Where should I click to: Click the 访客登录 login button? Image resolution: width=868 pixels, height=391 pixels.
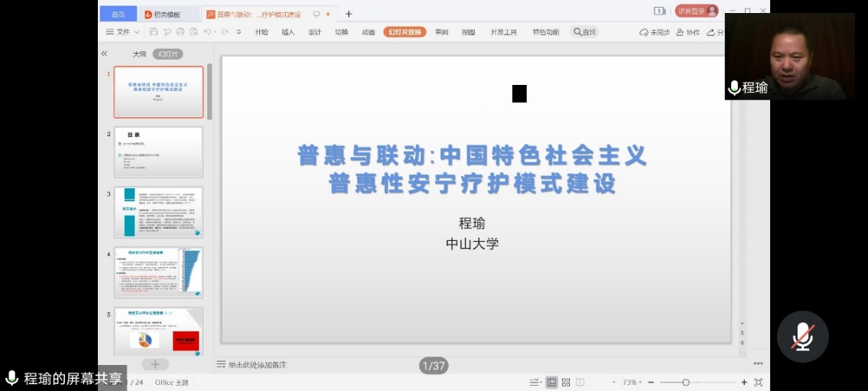tap(696, 11)
